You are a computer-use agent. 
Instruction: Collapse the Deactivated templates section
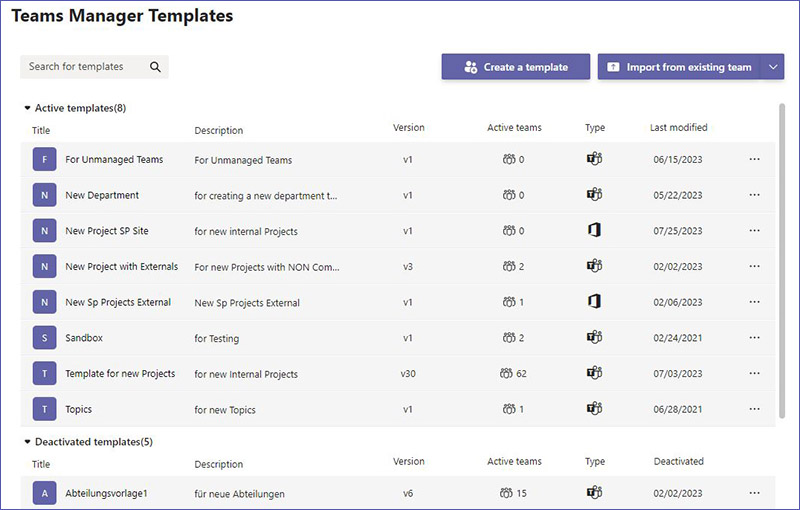pos(28,442)
